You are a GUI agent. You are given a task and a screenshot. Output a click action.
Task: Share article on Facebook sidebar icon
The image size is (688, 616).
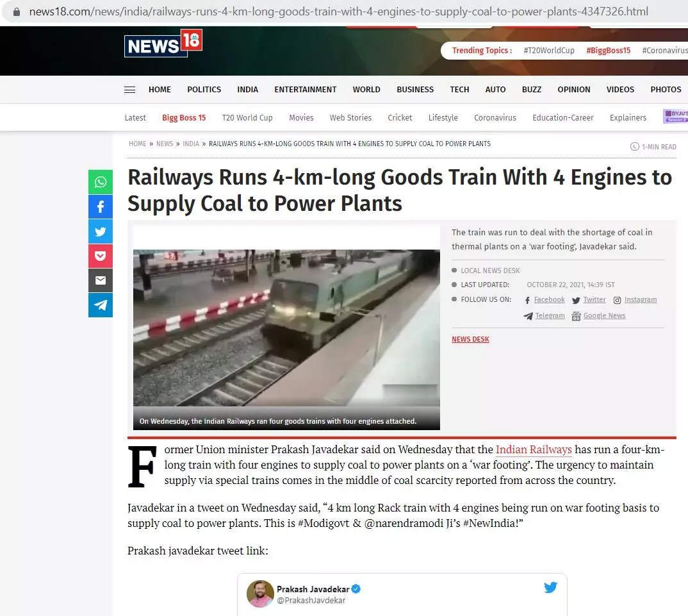[101, 206]
